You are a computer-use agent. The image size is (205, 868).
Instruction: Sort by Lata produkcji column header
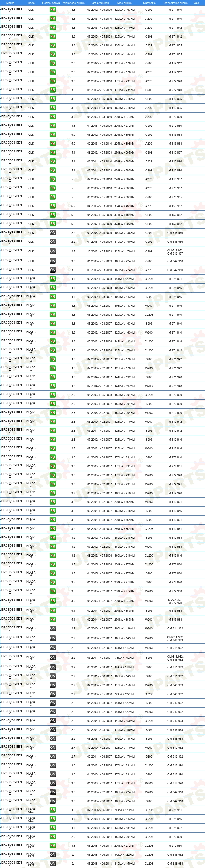click(100, 3)
